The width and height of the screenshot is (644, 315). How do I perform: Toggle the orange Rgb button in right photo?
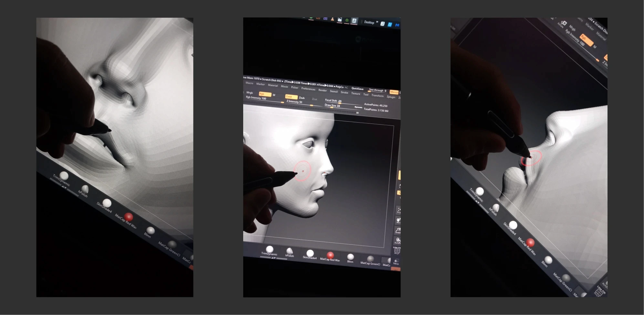click(587, 40)
